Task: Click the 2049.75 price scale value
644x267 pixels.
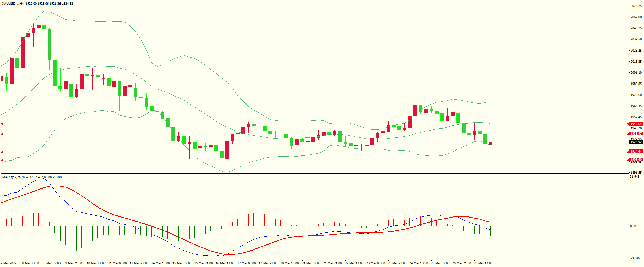Action: coord(636,28)
